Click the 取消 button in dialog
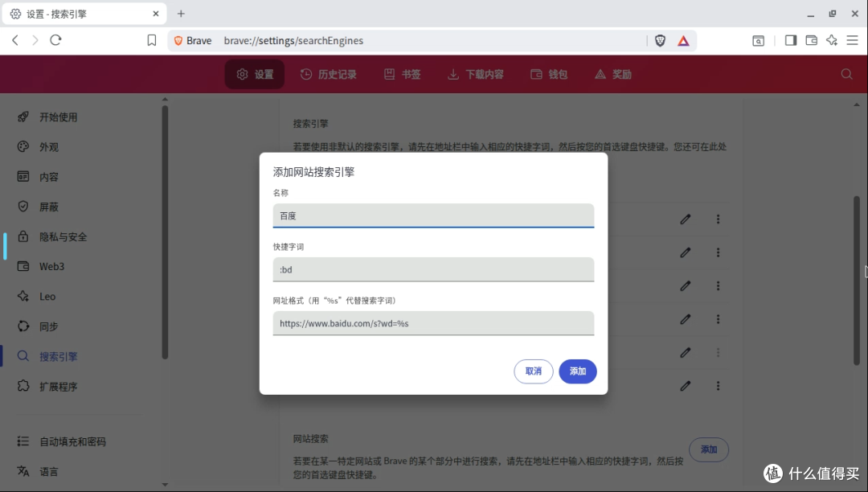Image resolution: width=868 pixels, height=492 pixels. 534,371
